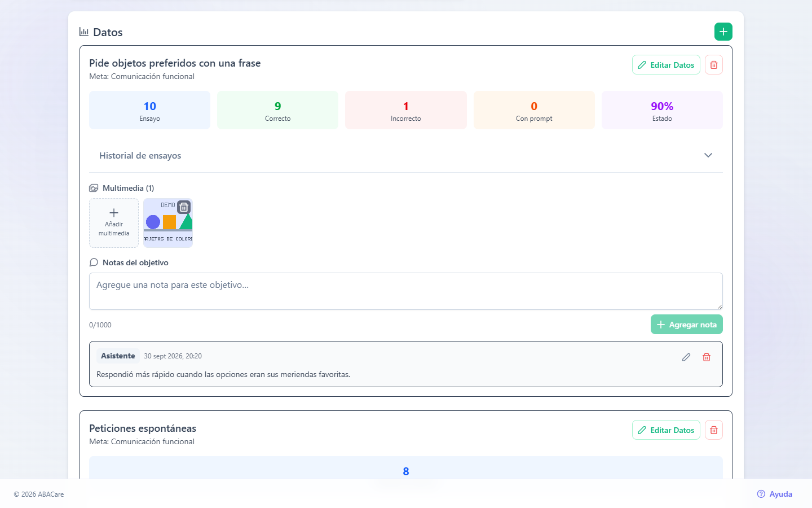Viewport: 812px width, 508px height.
Task: Click the Agregar nota button
Action: (x=687, y=325)
